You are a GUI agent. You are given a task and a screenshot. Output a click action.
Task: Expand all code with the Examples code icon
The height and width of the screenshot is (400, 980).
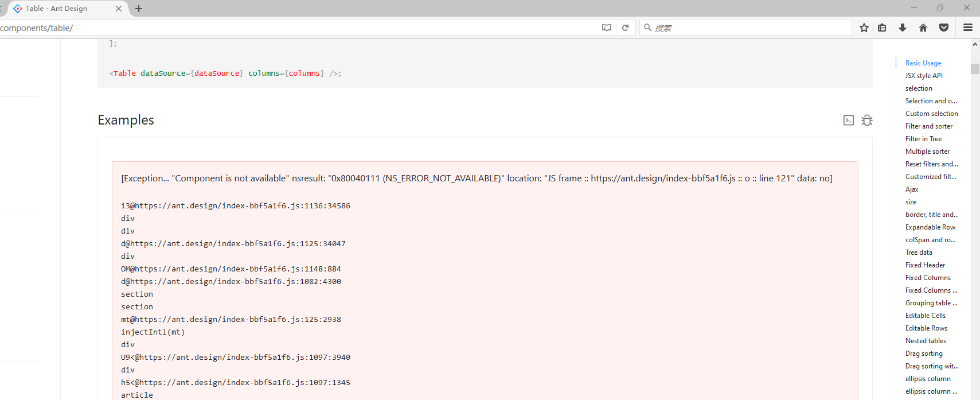tap(849, 120)
